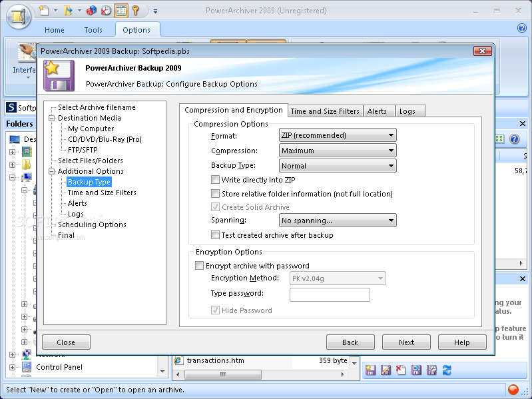Click the New archive icon in quick toolbar

pos(44,11)
